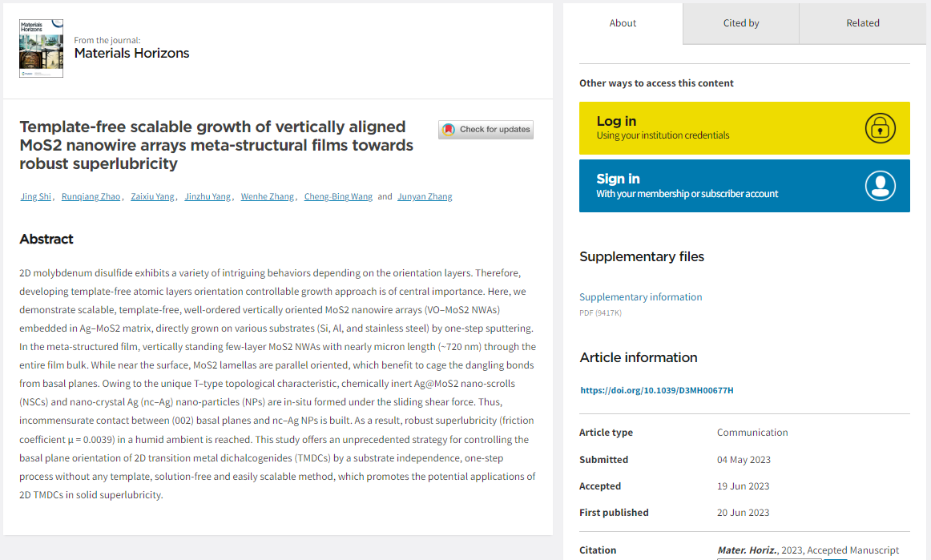
Task: Open author Junyan Zhang's page
Action: (x=425, y=197)
